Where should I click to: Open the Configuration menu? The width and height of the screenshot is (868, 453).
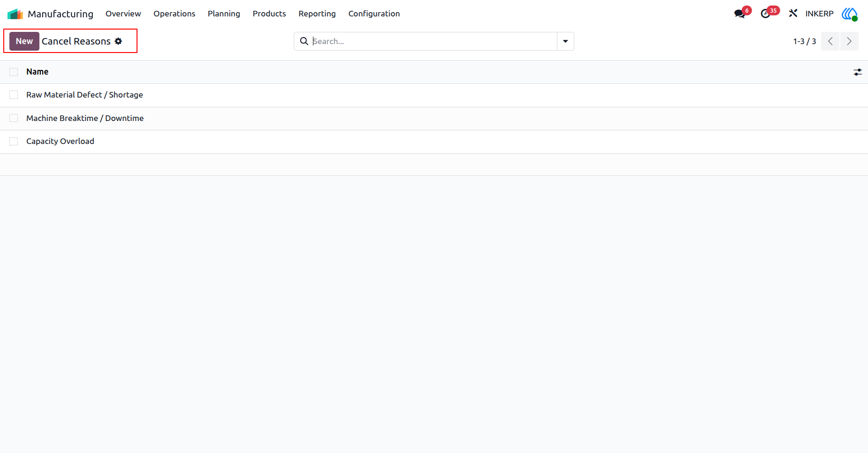coord(374,14)
